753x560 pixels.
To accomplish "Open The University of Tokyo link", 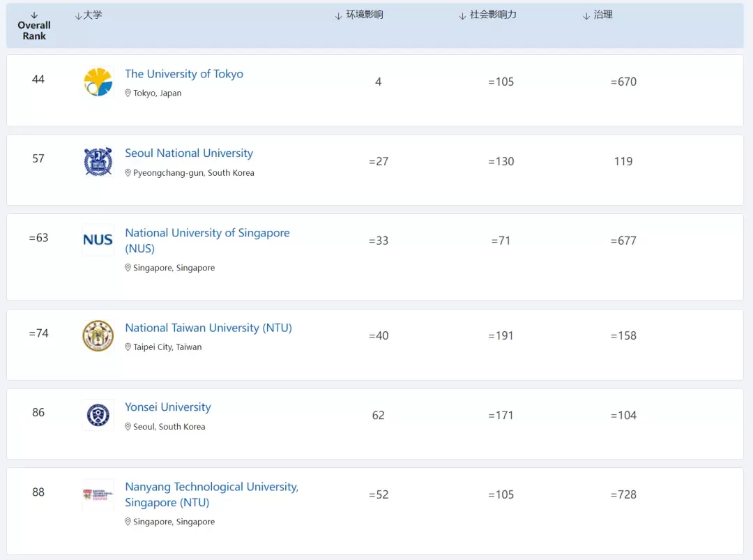I will click(184, 74).
